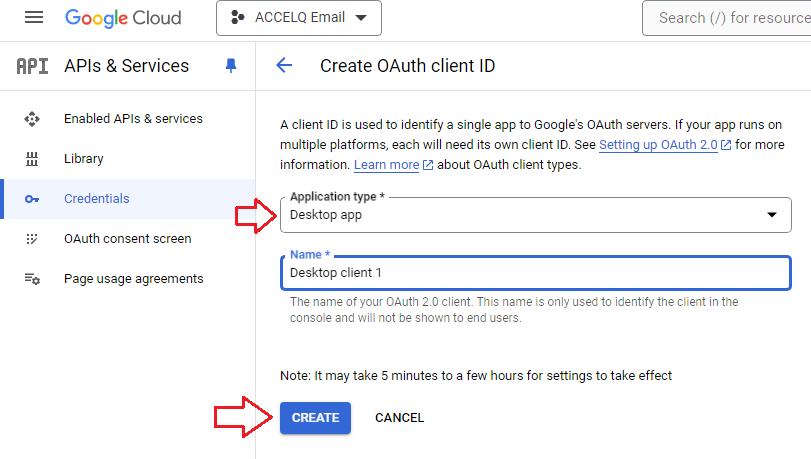Viewport: 811px width, 459px height.
Task: Click the CANCEL button
Action: pyautogui.click(x=399, y=418)
